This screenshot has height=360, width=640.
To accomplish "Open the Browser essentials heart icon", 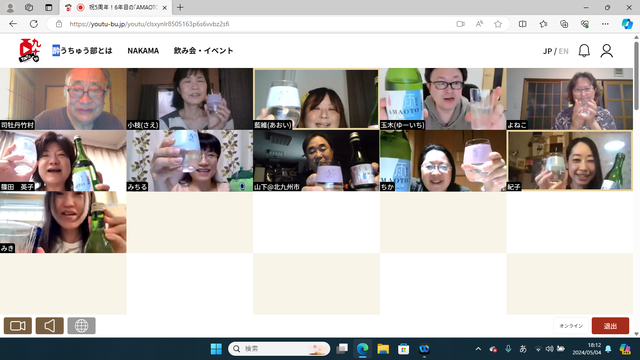I will click(x=585, y=24).
